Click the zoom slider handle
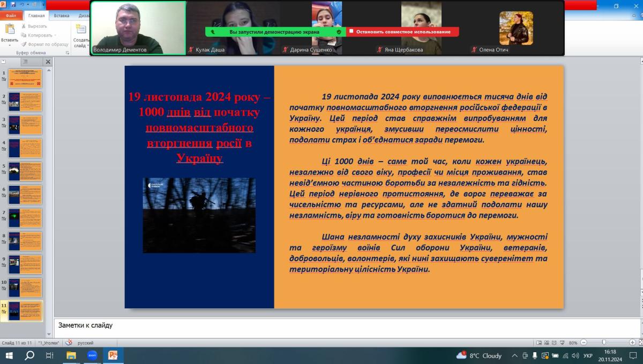The height and width of the screenshot is (364, 643). coord(604,343)
